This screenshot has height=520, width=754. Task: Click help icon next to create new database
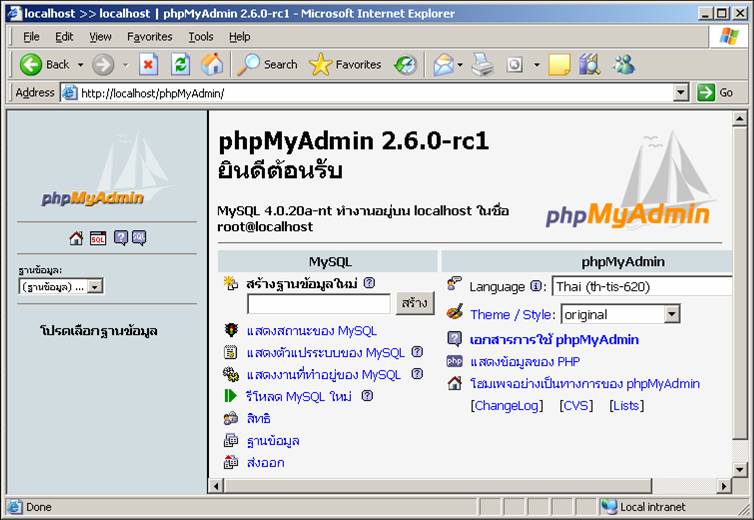tap(369, 283)
